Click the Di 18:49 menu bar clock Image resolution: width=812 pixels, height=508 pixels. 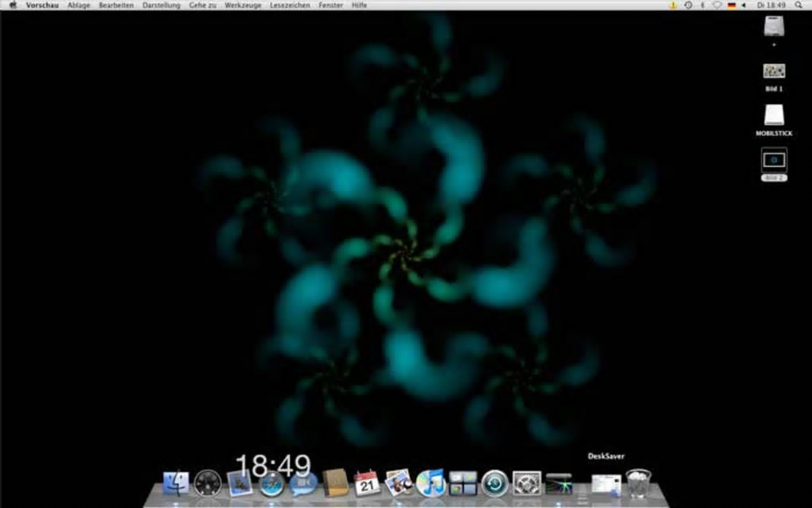click(771, 6)
